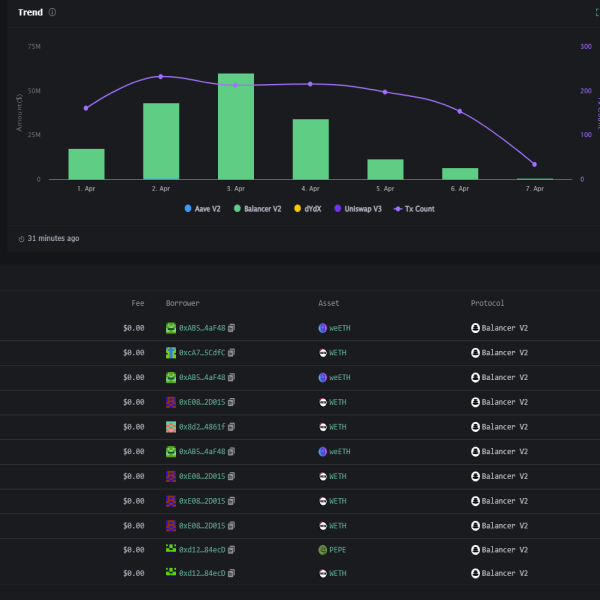Open Balancer V2 link in PEPE row
Screen dimensions: 600x600
[x=504, y=550]
